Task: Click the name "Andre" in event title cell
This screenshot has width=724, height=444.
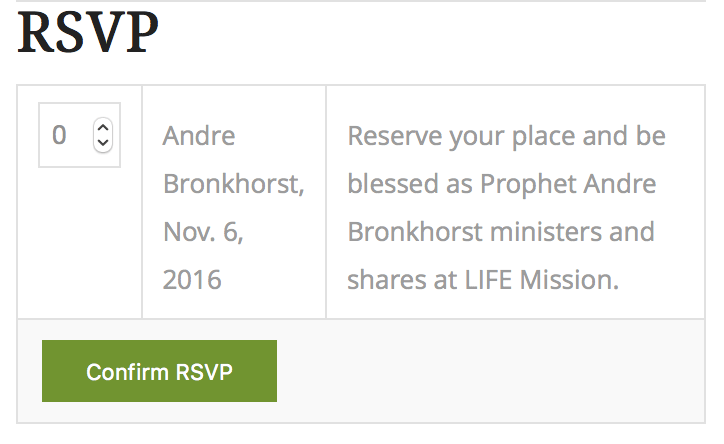Action: [199, 135]
